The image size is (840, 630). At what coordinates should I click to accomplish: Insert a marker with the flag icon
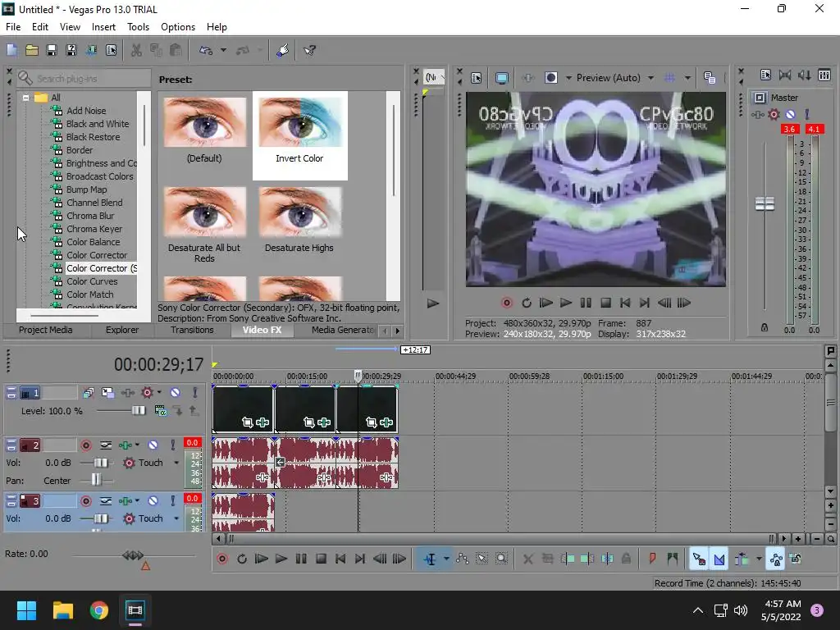point(652,559)
